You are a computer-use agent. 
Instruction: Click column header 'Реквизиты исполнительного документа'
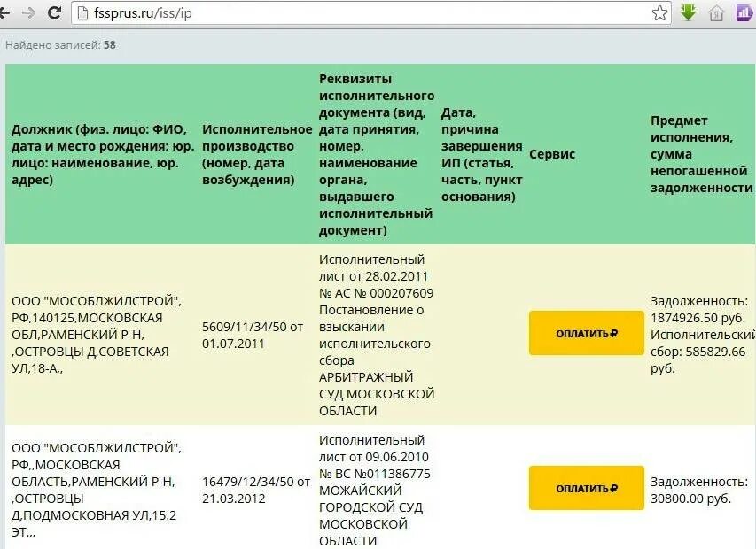click(x=377, y=155)
